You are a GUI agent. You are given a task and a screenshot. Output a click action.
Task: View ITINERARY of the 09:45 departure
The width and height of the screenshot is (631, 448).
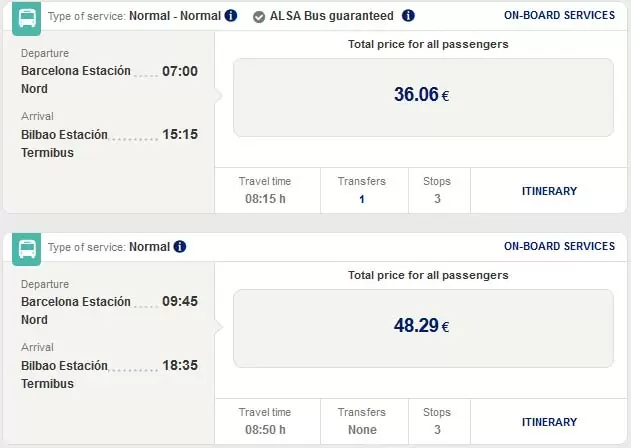point(549,422)
